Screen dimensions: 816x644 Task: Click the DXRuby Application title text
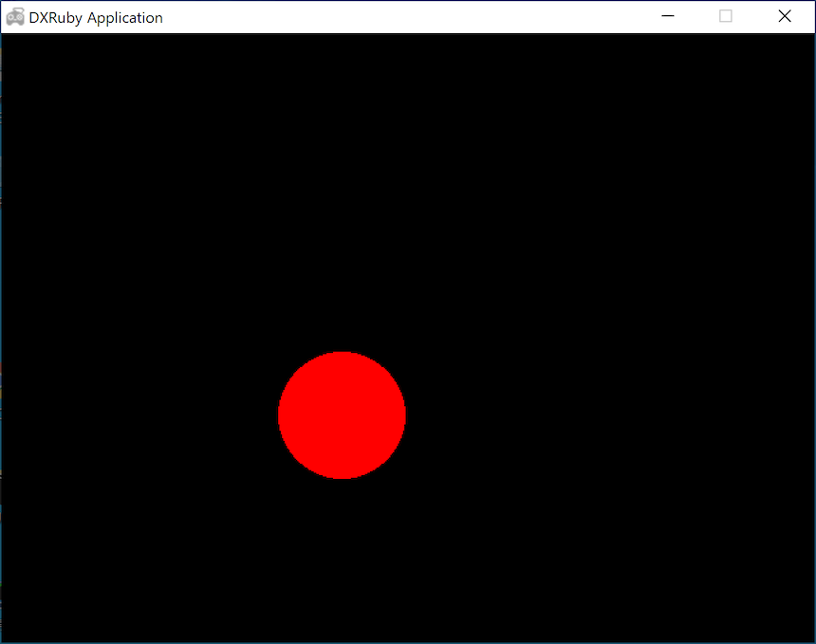(96, 18)
